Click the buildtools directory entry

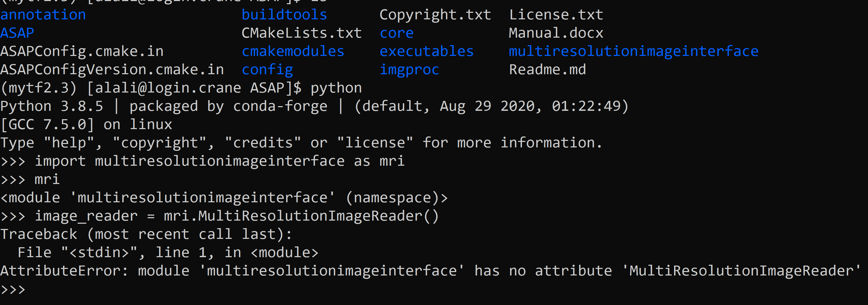[x=284, y=15]
